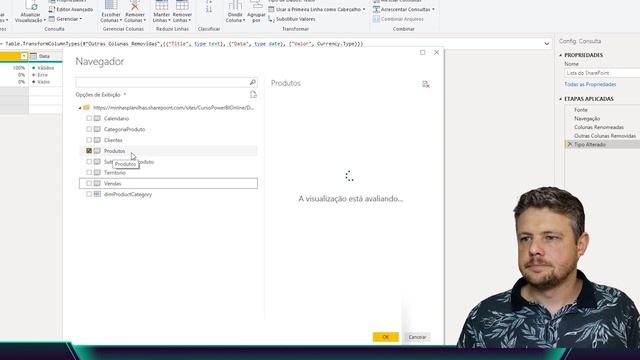Check the Territorio checkbox
The height and width of the screenshot is (360, 640).
coord(89,172)
